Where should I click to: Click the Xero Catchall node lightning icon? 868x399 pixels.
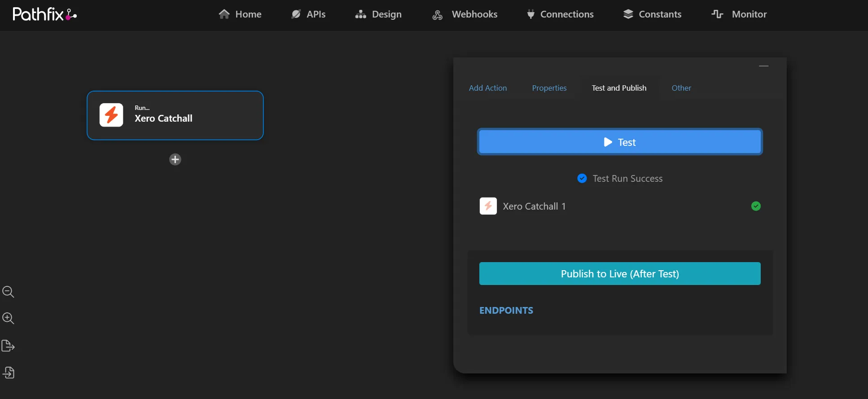click(x=111, y=115)
